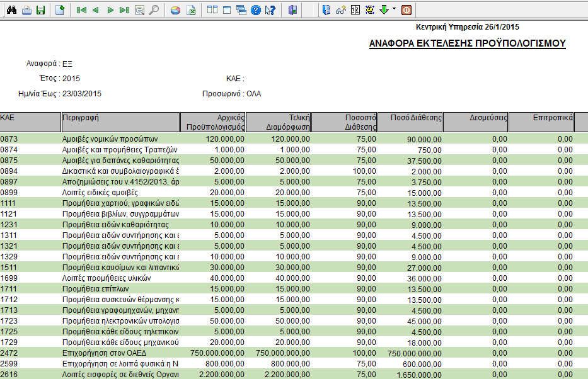Click the green down arrow icon

[384, 10]
